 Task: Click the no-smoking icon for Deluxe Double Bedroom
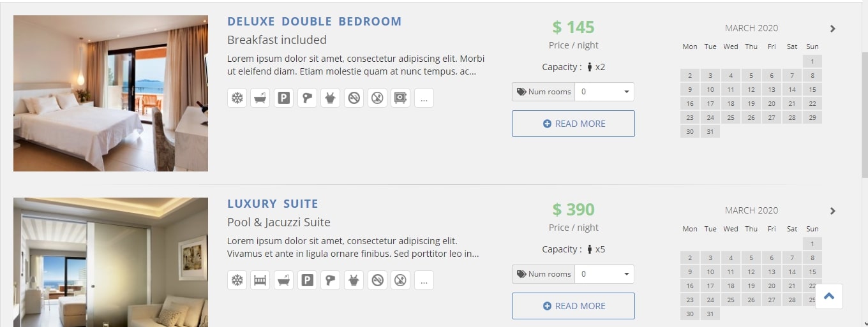pos(354,98)
